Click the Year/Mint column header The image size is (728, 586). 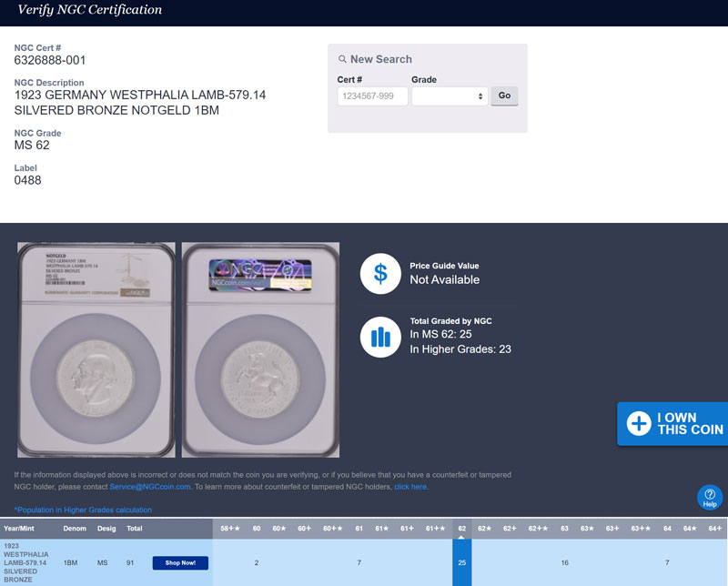(19, 528)
